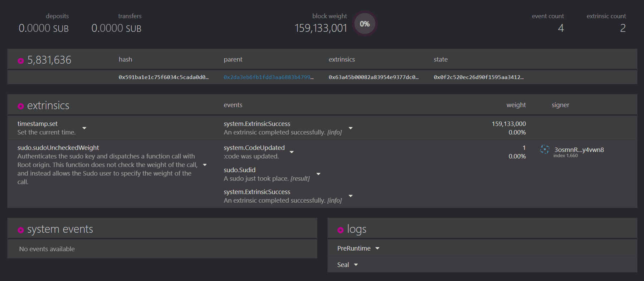The image size is (644, 281).
Task: Expand the sudo.sudoUncheckedWeight extrinsic details
Action: coord(205,165)
